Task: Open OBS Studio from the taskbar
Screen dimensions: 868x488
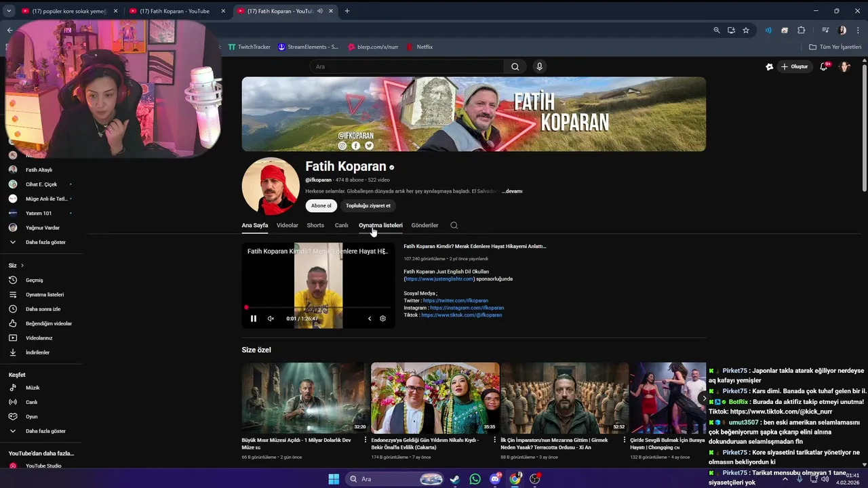Action: click(535, 479)
